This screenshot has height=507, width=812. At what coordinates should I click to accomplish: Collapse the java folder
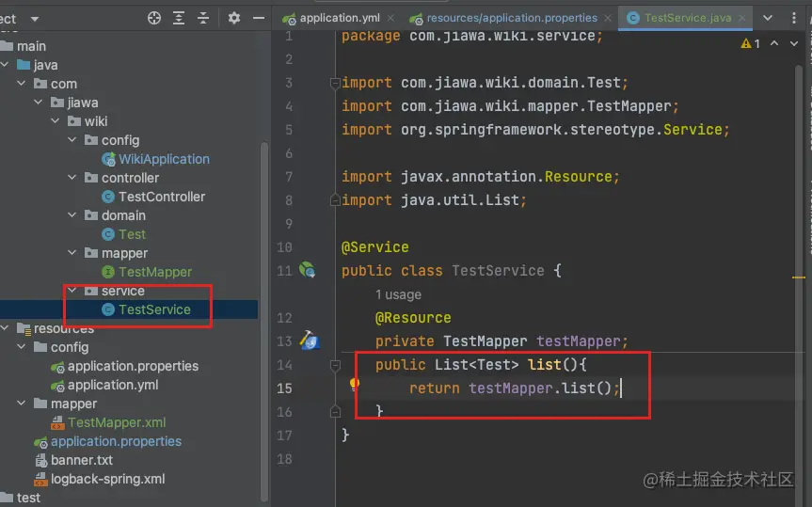[5, 65]
